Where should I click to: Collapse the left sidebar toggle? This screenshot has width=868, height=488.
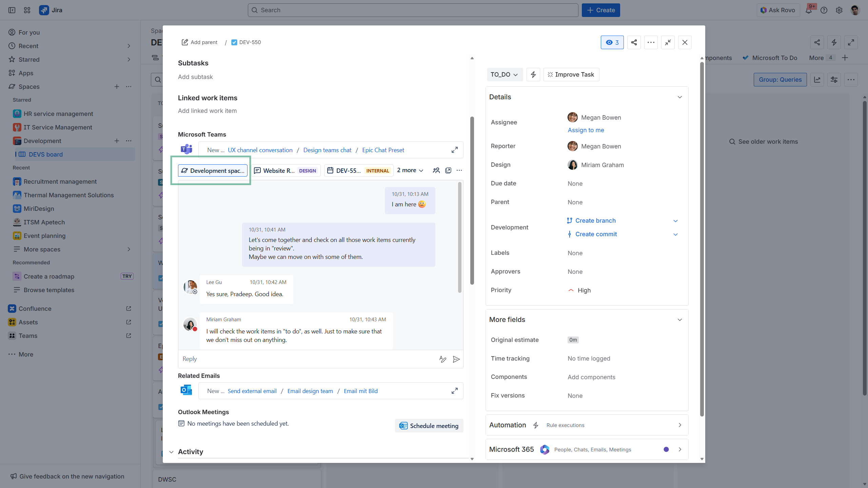tap(12, 10)
